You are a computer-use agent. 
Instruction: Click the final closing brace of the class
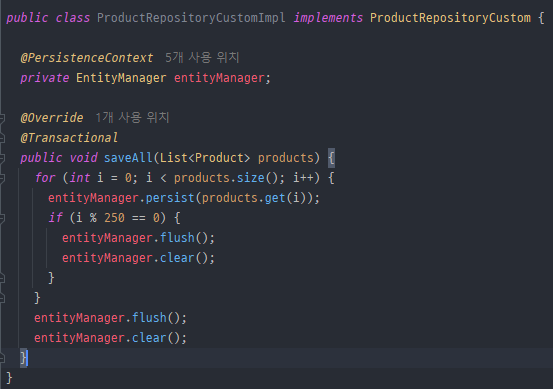tap(10, 378)
